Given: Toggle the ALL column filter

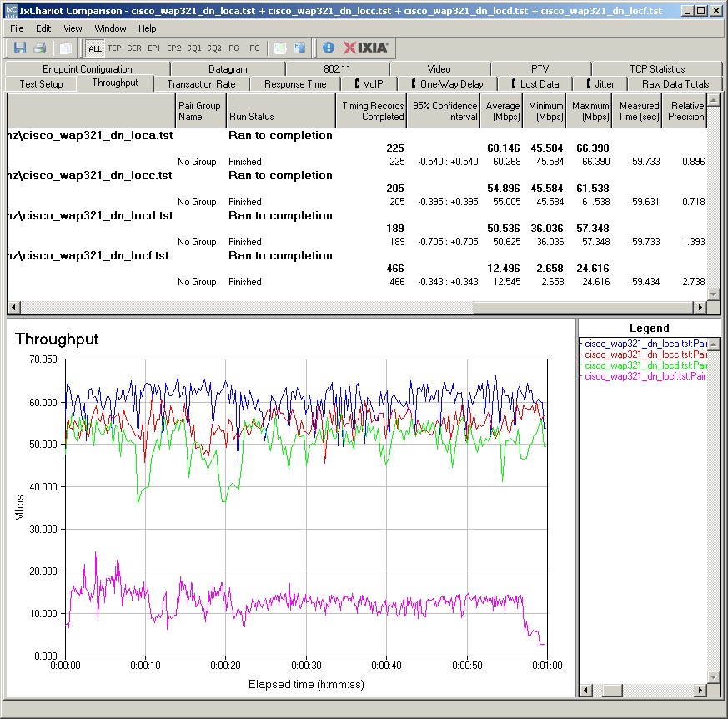Looking at the screenshot, I should (x=95, y=48).
